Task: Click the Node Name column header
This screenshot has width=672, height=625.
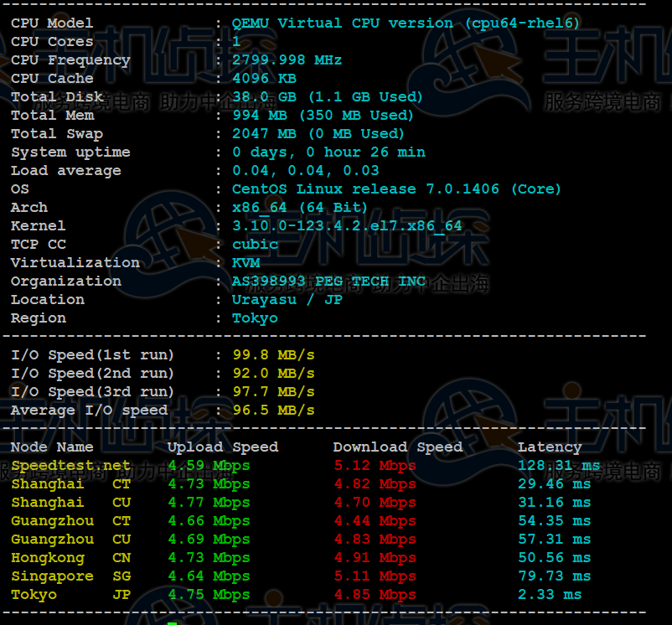Action: click(52, 447)
